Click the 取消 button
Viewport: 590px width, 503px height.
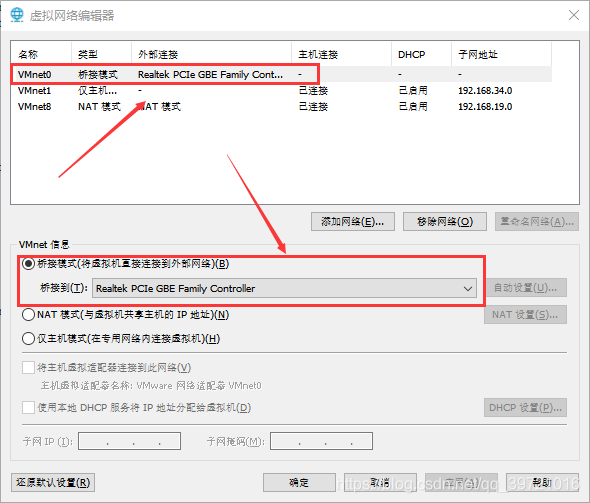point(380,482)
